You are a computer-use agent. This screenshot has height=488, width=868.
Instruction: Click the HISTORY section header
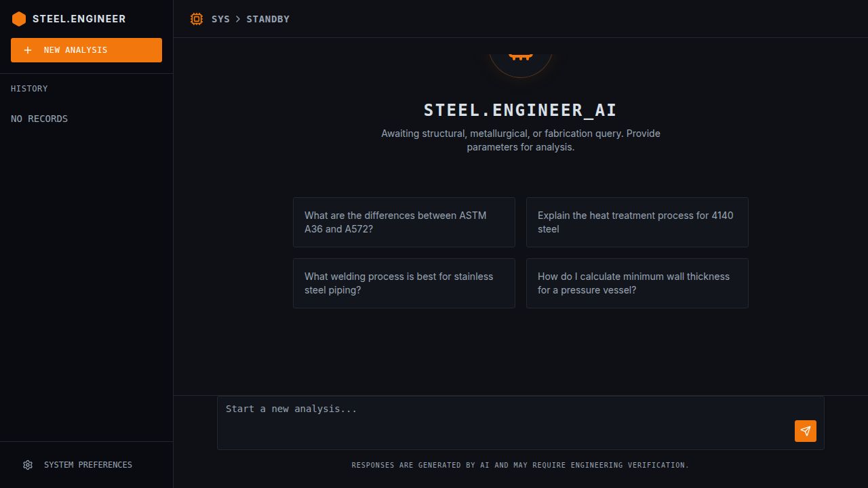pyautogui.click(x=29, y=88)
